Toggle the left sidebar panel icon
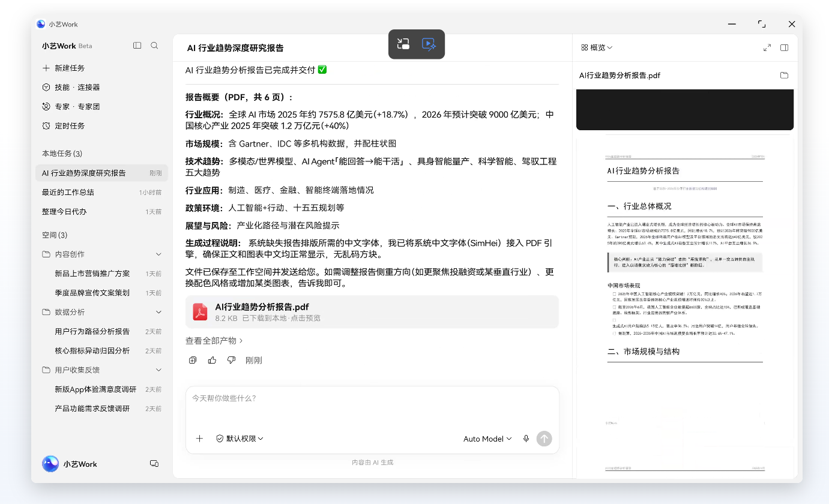The image size is (829, 504). pyautogui.click(x=137, y=46)
